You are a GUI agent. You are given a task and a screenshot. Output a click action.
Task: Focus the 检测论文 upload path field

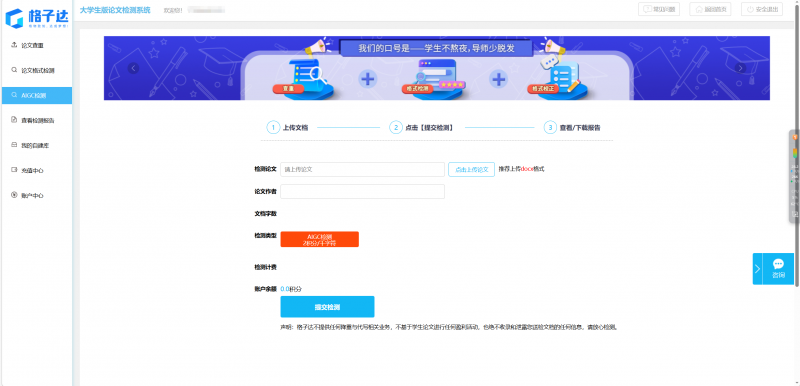(362, 169)
